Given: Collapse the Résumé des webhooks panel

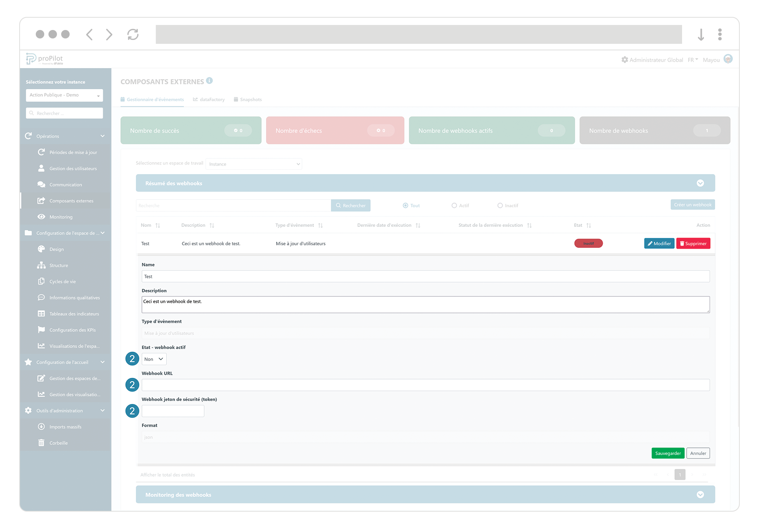Looking at the screenshot, I should click(701, 183).
